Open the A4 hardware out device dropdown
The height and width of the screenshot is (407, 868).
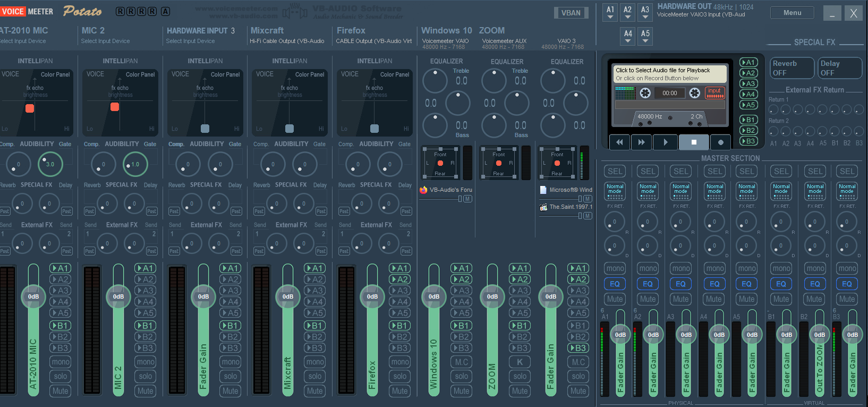pos(628,36)
